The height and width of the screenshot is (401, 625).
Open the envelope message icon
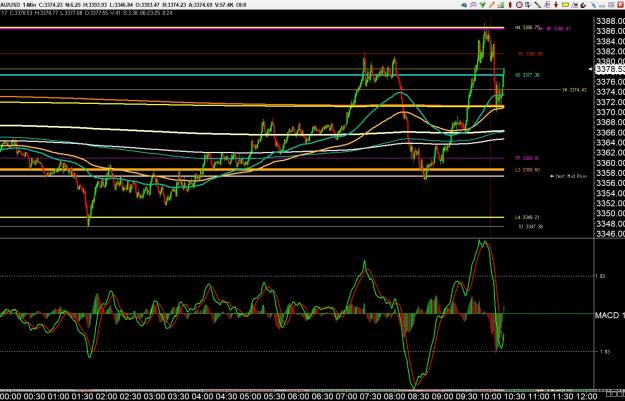point(473,5)
